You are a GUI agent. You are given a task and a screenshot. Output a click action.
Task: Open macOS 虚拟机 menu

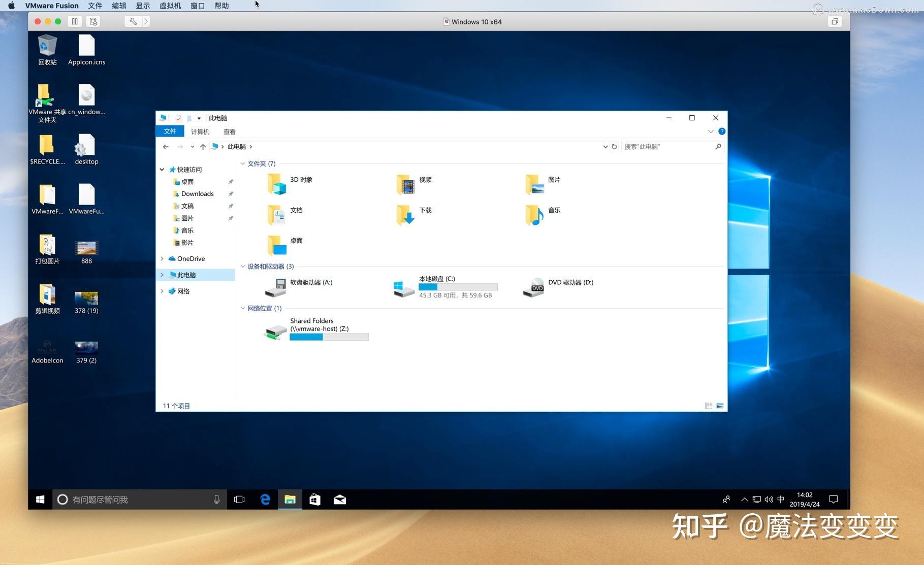tap(170, 6)
